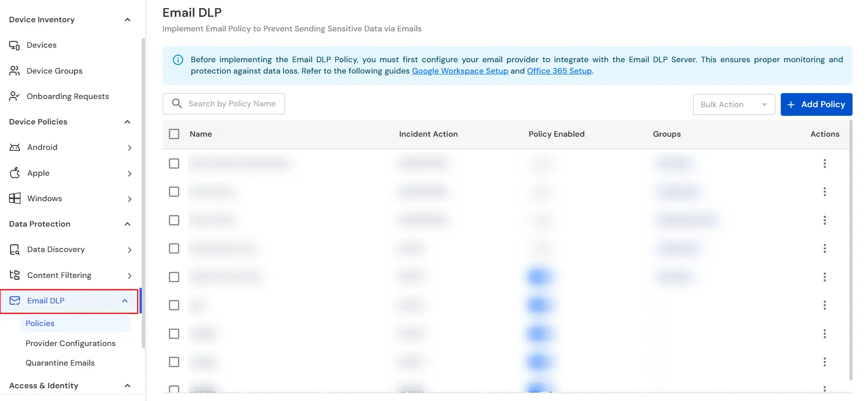The image size is (868, 401).
Task: Open Data Discovery via its magnifier icon
Action: tap(15, 249)
